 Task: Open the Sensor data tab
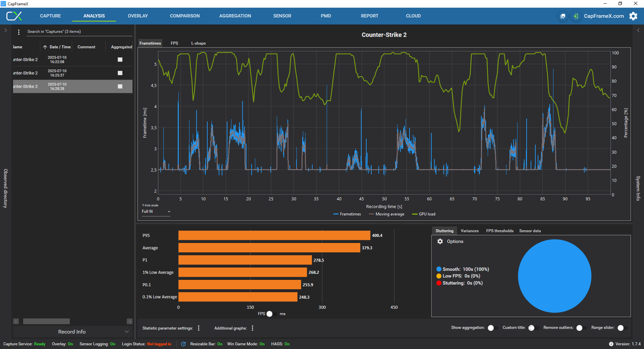[x=530, y=231]
